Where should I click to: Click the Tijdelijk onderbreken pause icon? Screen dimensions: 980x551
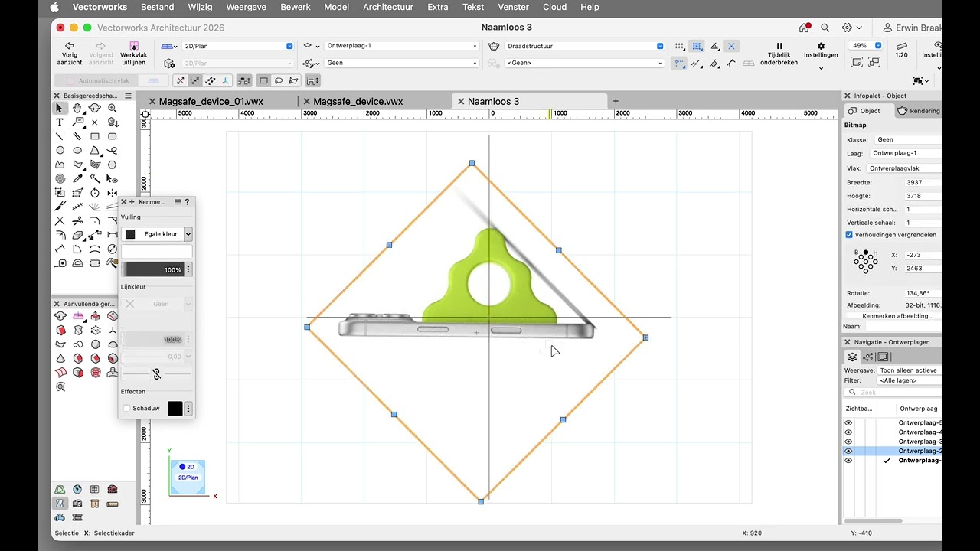coord(779,46)
